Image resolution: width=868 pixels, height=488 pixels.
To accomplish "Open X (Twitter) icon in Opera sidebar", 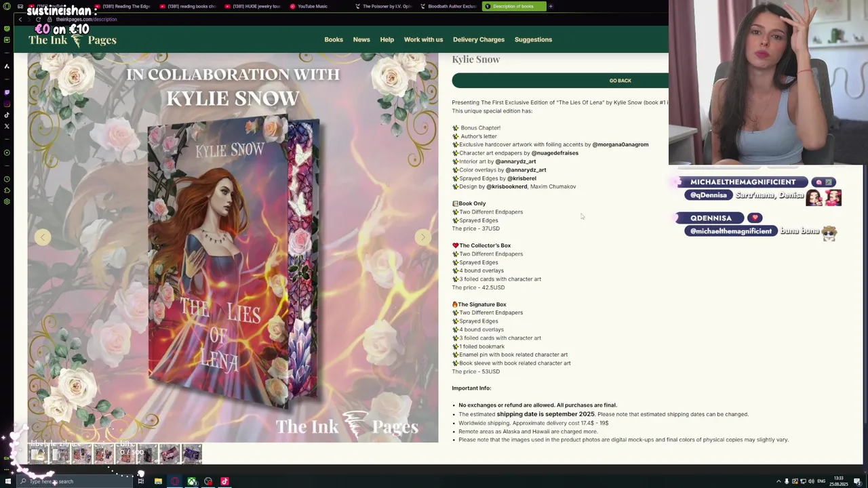I will 7,126.
